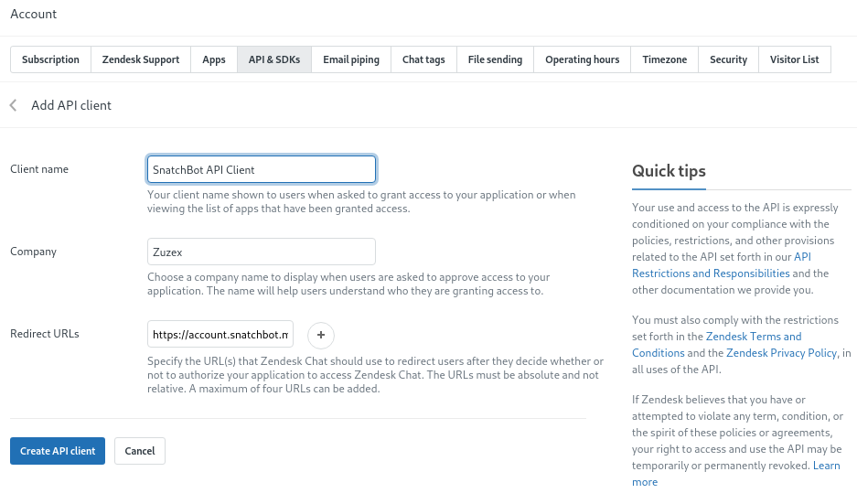Go back using the Add API client arrow
The height and width of the screenshot is (504, 857).
click(x=14, y=105)
